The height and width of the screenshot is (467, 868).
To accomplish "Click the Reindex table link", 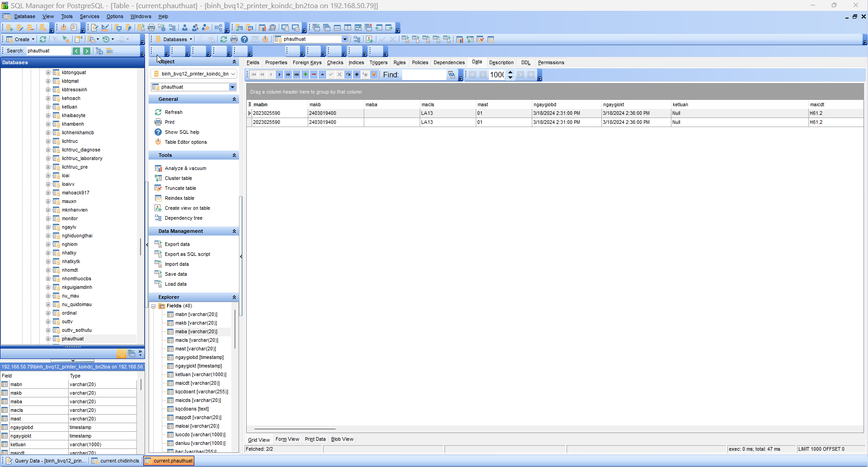I will (x=179, y=198).
